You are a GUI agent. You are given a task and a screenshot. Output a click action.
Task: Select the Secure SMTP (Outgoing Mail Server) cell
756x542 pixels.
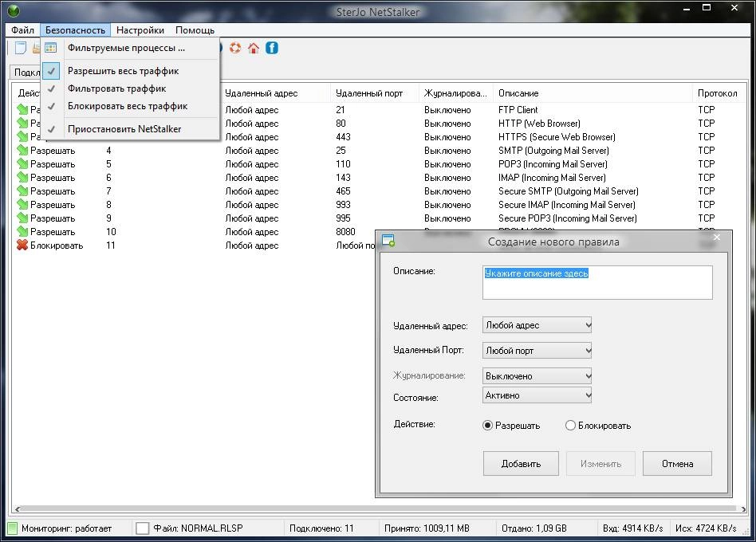click(569, 190)
